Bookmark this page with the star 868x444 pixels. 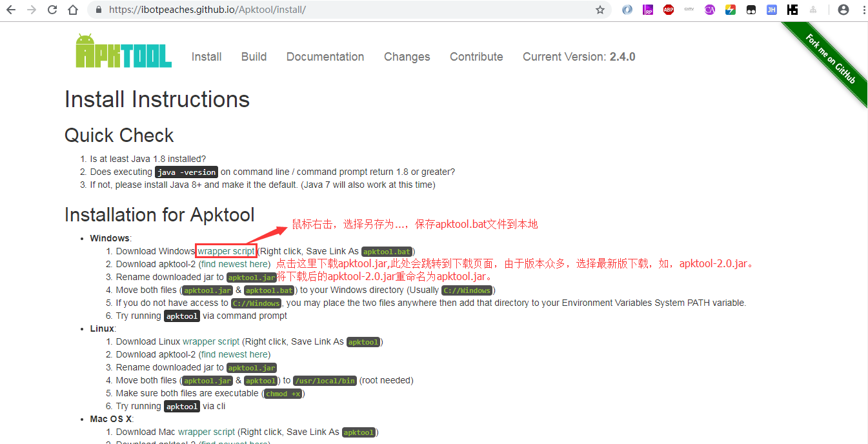click(600, 10)
